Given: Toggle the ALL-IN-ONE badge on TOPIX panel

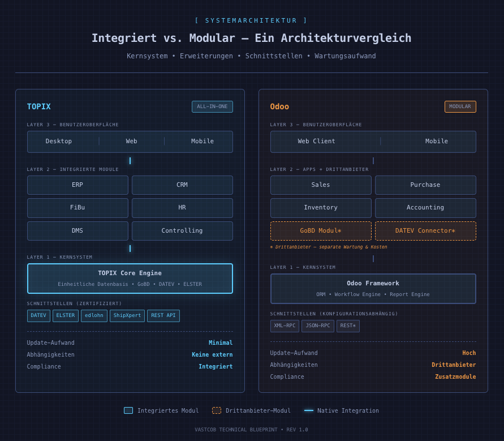Looking at the screenshot, I should coord(212,106).
